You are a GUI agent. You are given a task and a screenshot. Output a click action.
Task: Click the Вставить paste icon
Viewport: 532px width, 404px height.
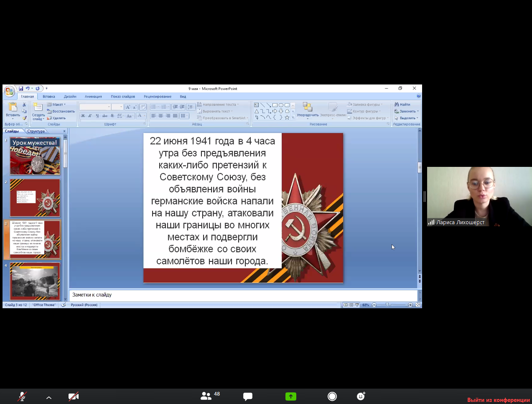coord(13,107)
